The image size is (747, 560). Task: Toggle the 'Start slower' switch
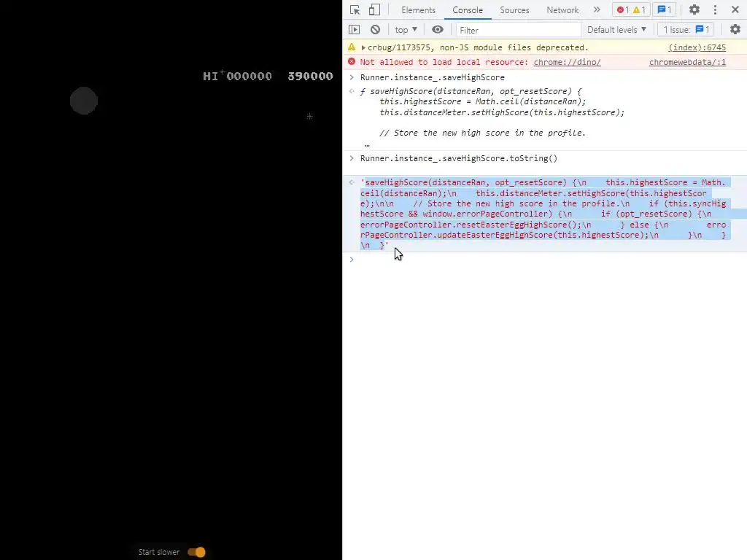[x=196, y=552]
